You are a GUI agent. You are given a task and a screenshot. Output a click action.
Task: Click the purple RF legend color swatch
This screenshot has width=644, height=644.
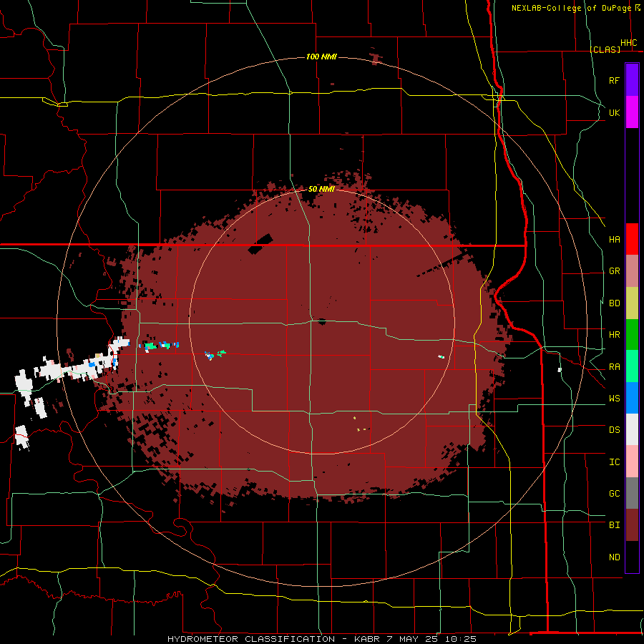point(632,80)
